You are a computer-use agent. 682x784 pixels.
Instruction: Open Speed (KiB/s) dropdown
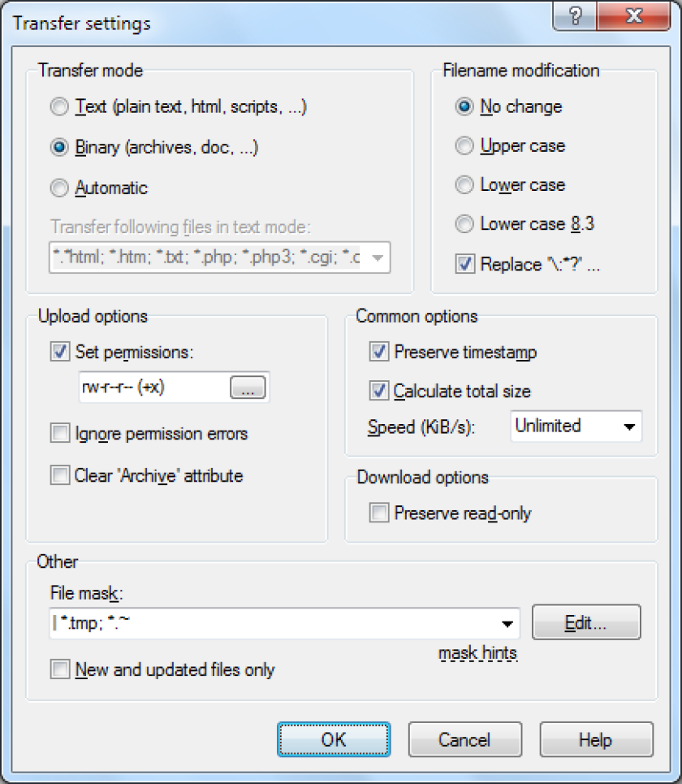(576, 427)
